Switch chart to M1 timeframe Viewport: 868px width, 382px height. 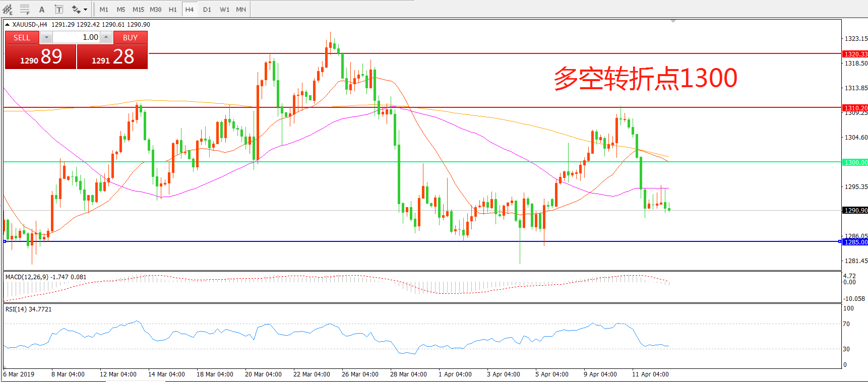(x=104, y=10)
